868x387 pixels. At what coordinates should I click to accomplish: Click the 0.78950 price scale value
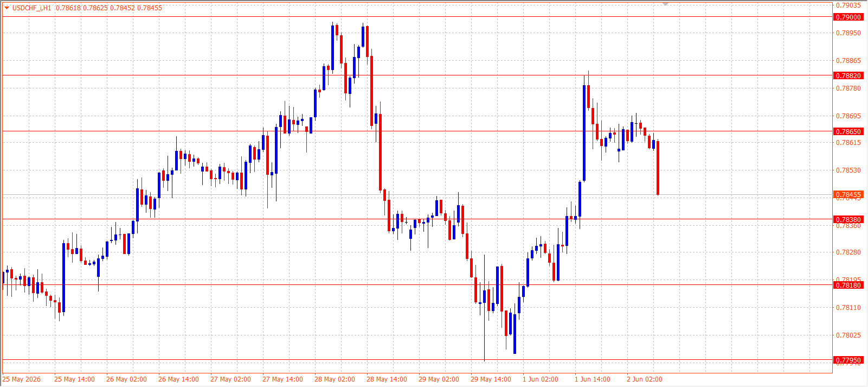coord(848,33)
